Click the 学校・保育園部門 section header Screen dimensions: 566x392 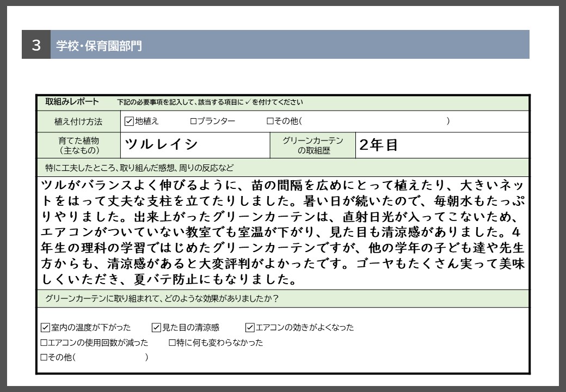click(99, 45)
